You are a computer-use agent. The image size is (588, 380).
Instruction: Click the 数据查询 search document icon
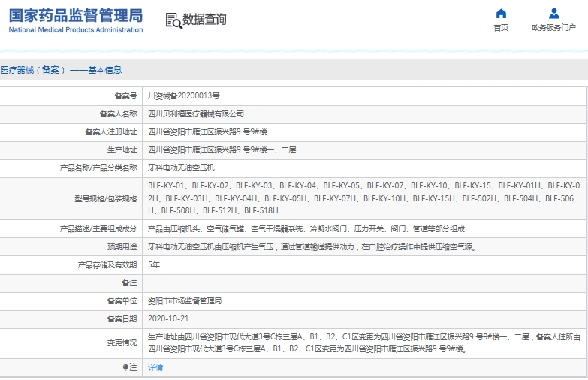click(173, 20)
